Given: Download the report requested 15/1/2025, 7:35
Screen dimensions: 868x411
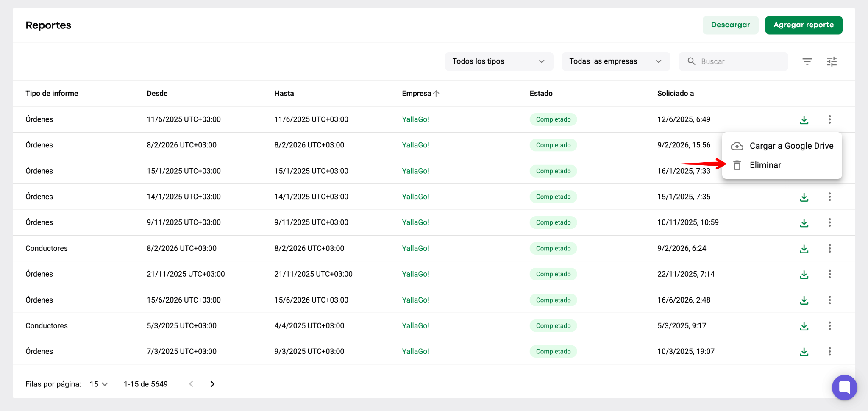Looking at the screenshot, I should pyautogui.click(x=804, y=197).
